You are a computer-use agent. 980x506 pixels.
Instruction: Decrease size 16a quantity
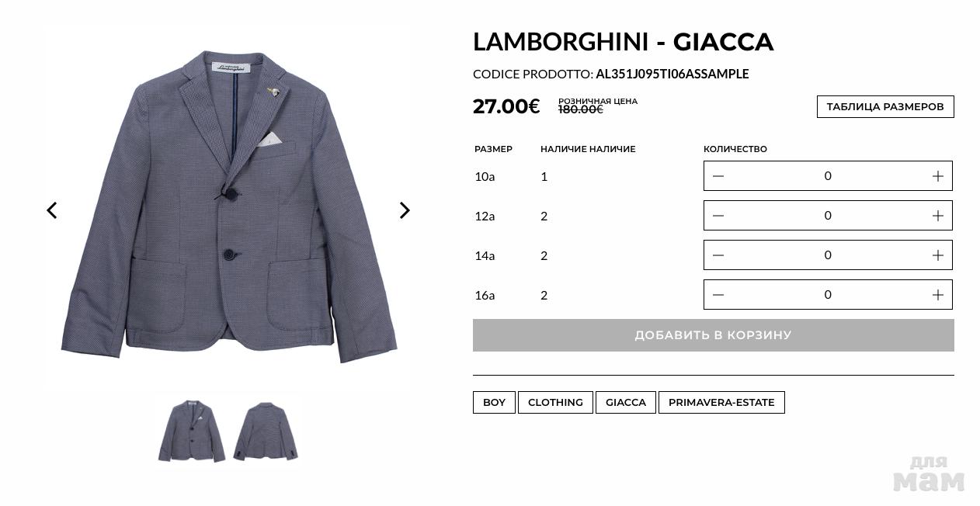(718, 295)
